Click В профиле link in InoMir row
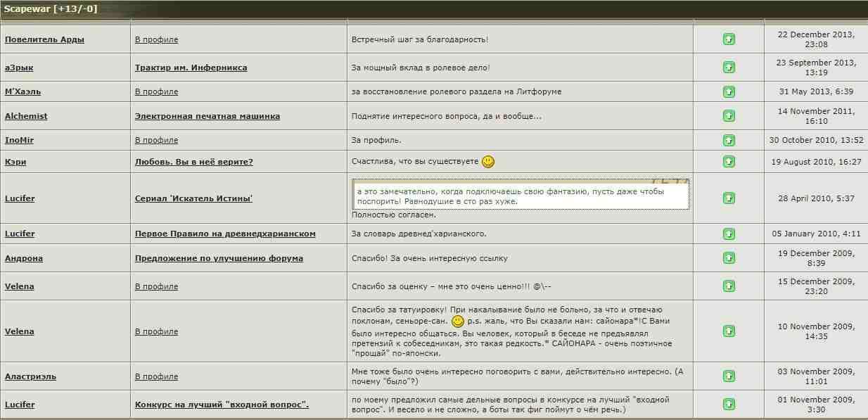This screenshot has width=868, height=420. (156, 140)
